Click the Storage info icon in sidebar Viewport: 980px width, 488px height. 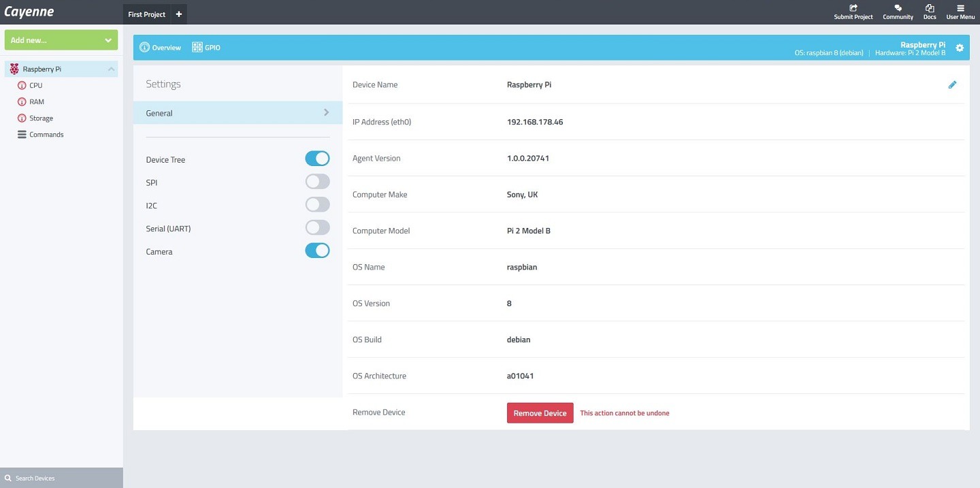point(22,118)
